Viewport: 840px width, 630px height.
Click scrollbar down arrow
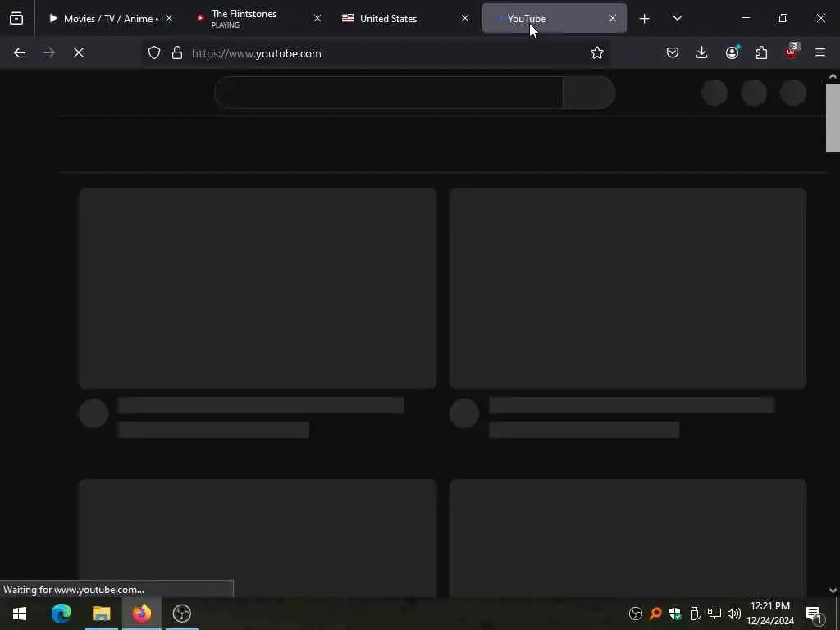(x=833, y=591)
